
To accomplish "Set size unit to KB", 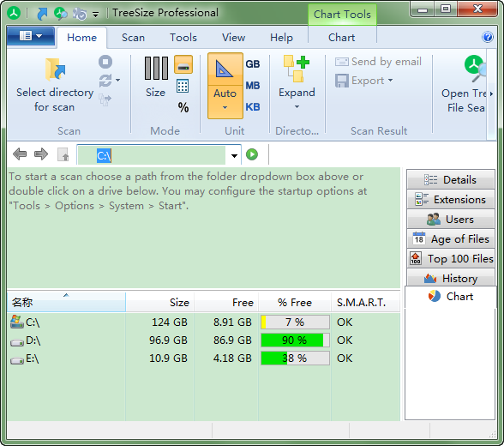I will [x=253, y=106].
